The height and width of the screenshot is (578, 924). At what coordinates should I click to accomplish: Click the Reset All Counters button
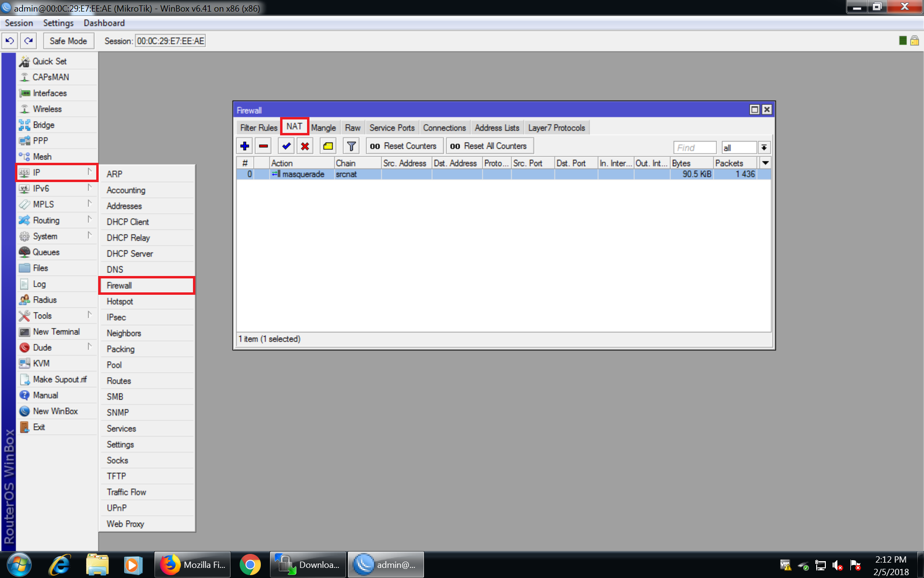(489, 146)
